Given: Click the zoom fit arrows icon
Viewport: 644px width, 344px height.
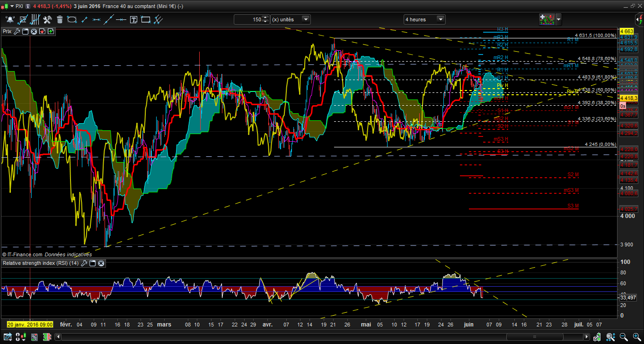Looking at the screenshot, I should coord(612,337).
